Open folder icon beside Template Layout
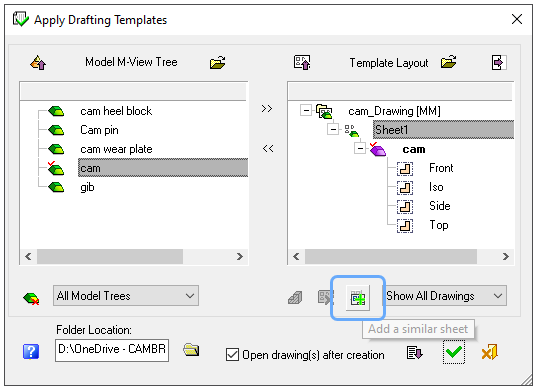The image size is (538, 390). (x=448, y=62)
